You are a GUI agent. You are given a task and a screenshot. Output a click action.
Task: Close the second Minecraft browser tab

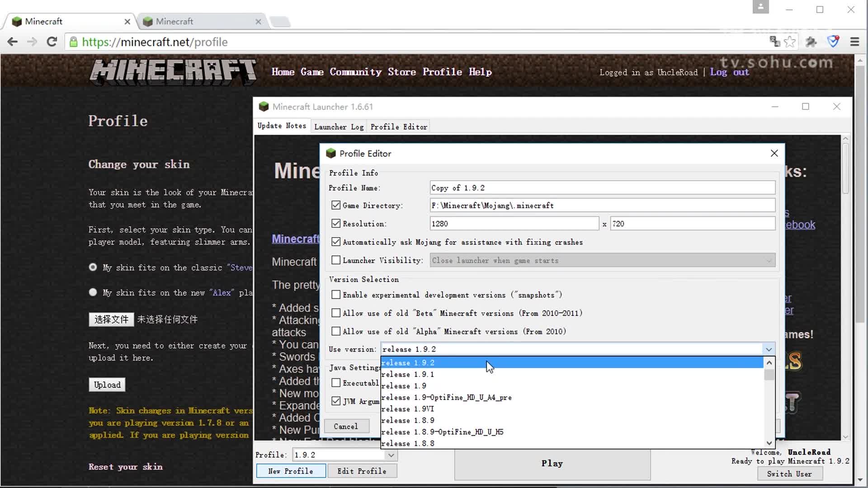(258, 21)
